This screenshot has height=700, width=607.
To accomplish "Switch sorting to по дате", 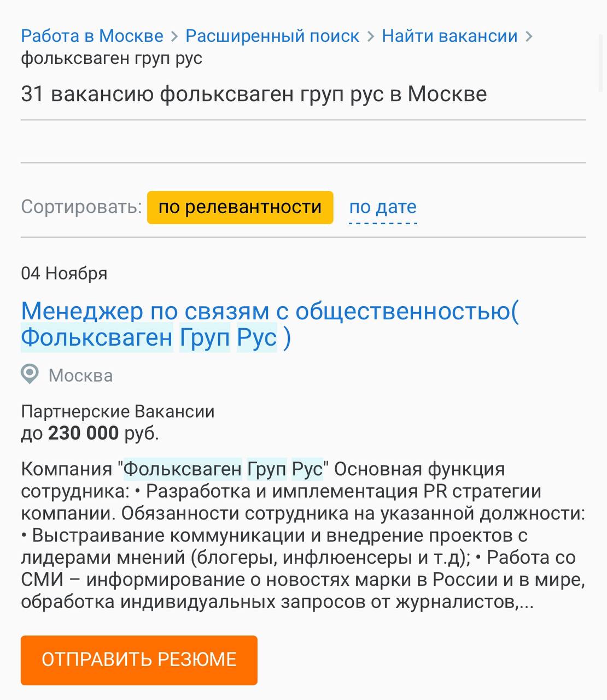I will (383, 207).
